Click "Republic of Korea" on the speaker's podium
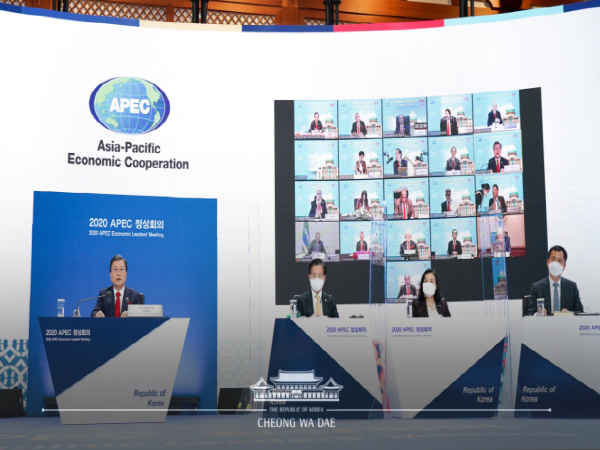 click(150, 398)
